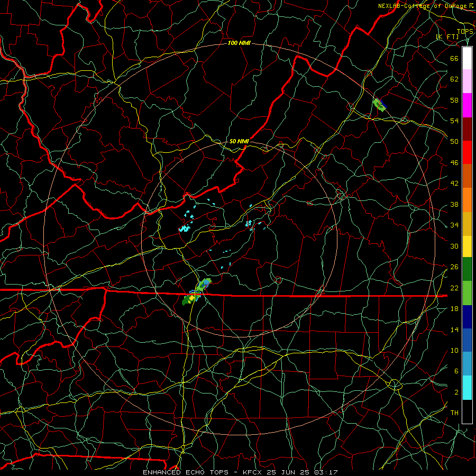Select the magenta swatch in the color scale
Image resolution: width=476 pixels, height=476 pixels.
pyautogui.click(x=467, y=105)
